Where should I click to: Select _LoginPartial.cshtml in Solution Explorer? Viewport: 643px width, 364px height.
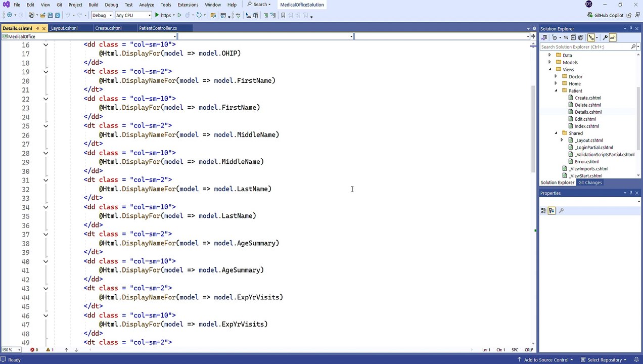click(x=593, y=147)
